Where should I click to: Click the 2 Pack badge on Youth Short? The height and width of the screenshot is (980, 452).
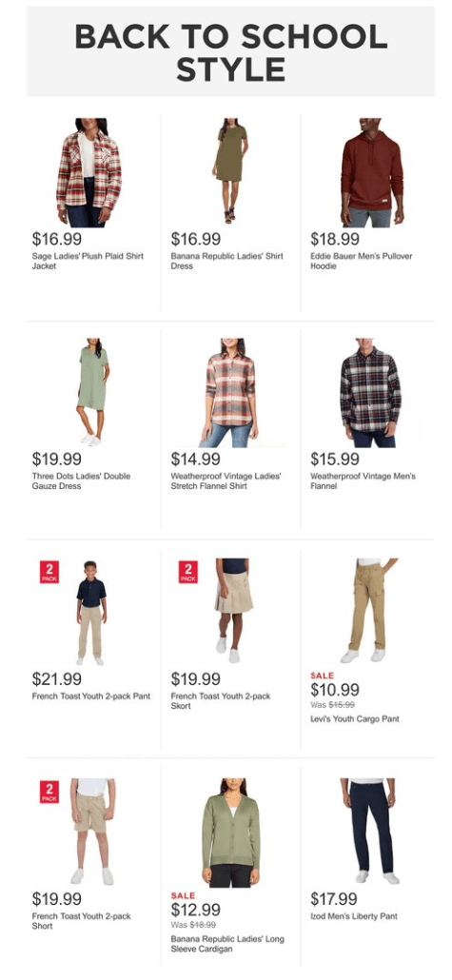click(x=49, y=792)
